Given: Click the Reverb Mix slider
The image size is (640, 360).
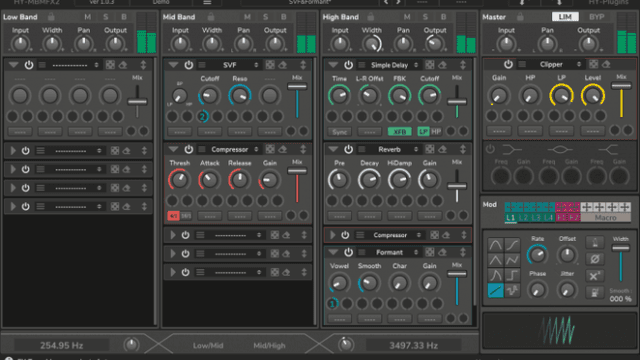Looking at the screenshot, I should pyautogui.click(x=457, y=186).
